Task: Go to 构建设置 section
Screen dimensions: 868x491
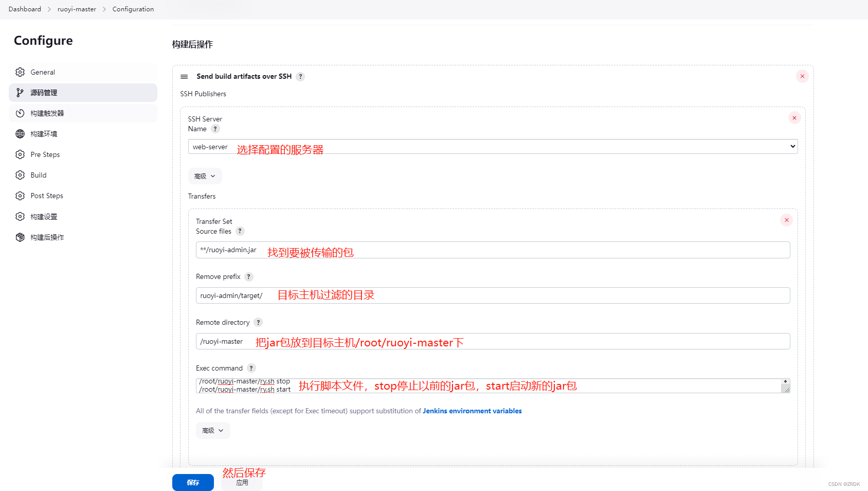Action: click(x=83, y=217)
